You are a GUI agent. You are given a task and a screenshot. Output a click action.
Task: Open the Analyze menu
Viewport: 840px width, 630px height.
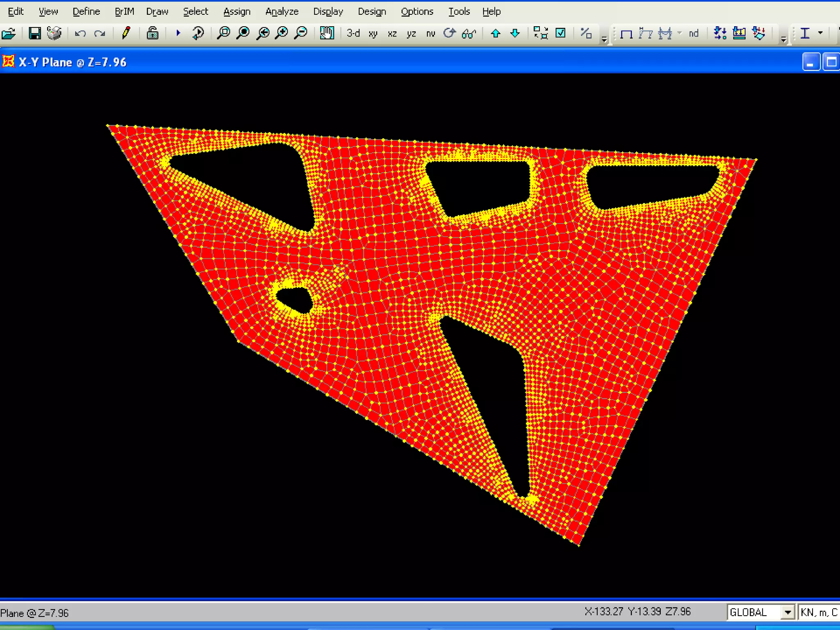282,11
